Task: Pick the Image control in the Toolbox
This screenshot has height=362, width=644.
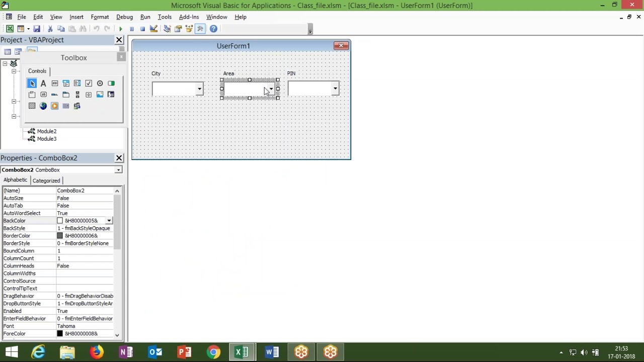Action: click(100, 95)
